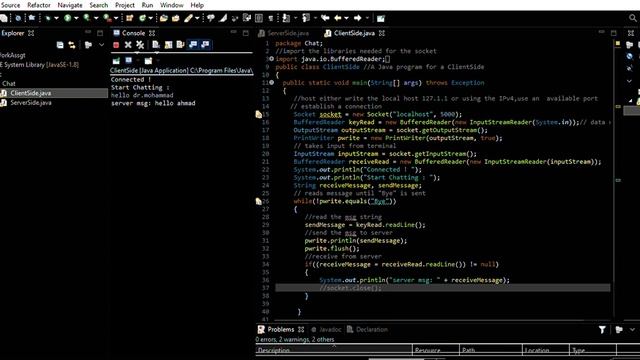The width and height of the screenshot is (640, 360).
Task: Click Display Selected Console icon
Action: [129, 61]
